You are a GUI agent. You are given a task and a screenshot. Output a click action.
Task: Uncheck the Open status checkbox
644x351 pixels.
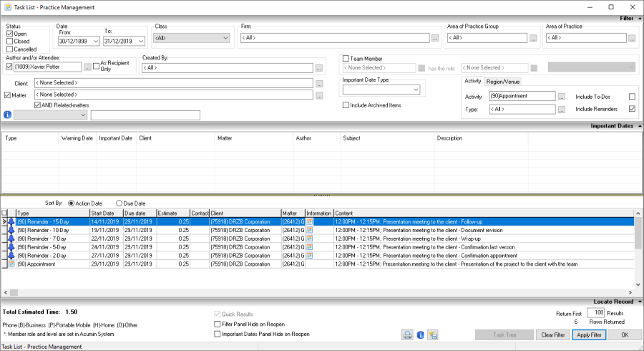tap(10, 34)
